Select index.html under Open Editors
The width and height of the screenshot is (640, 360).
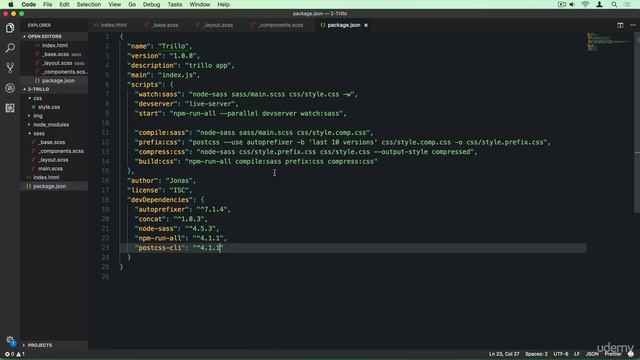pos(55,45)
